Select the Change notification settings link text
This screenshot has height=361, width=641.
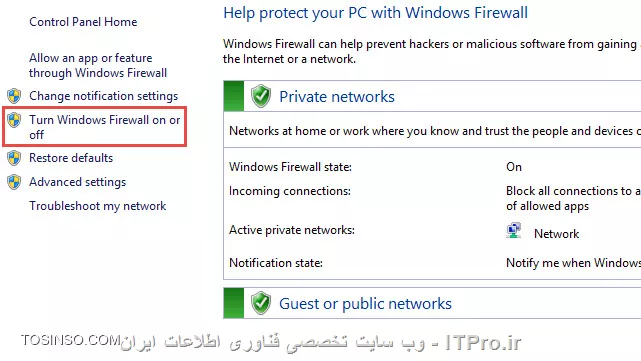[x=103, y=96]
